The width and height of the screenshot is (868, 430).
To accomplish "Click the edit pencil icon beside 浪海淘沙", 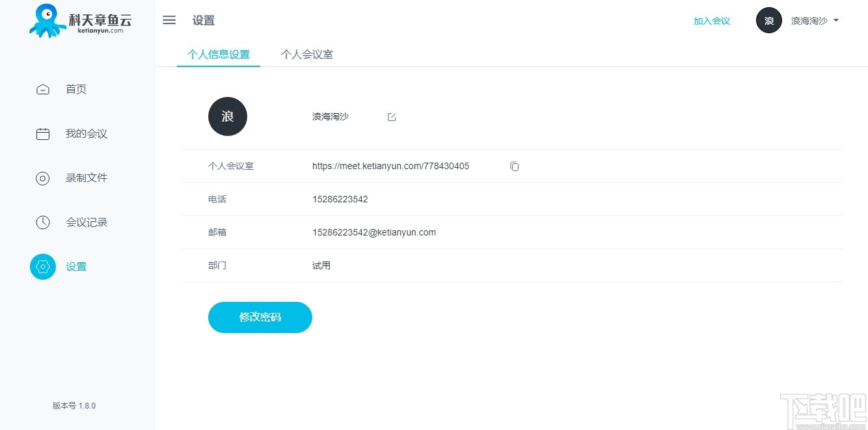I will click(x=391, y=116).
